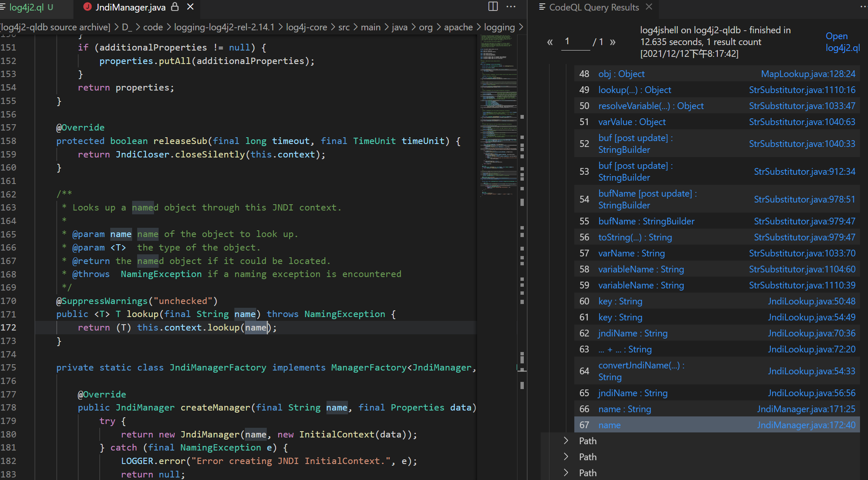Click the read-only lock icon on JndiManager tab

click(175, 7)
